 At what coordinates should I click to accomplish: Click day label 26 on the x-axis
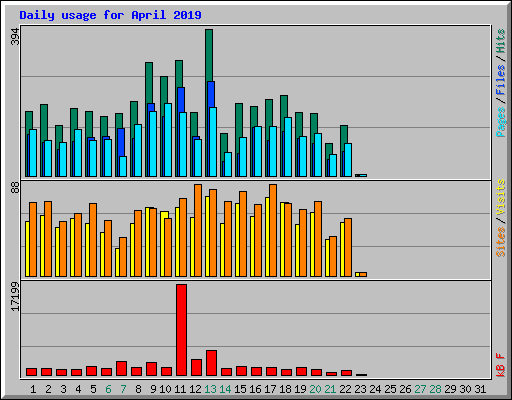click(405, 389)
